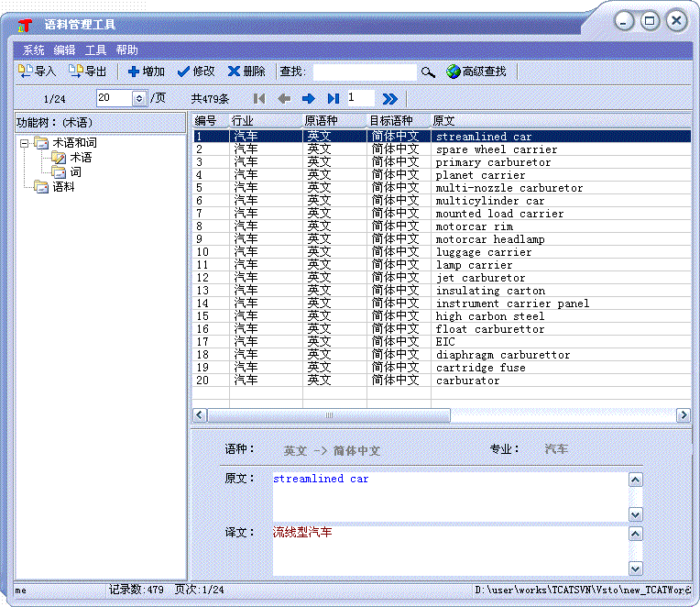Select row 'planet carrier'
The image size is (700, 607).
coord(442,175)
